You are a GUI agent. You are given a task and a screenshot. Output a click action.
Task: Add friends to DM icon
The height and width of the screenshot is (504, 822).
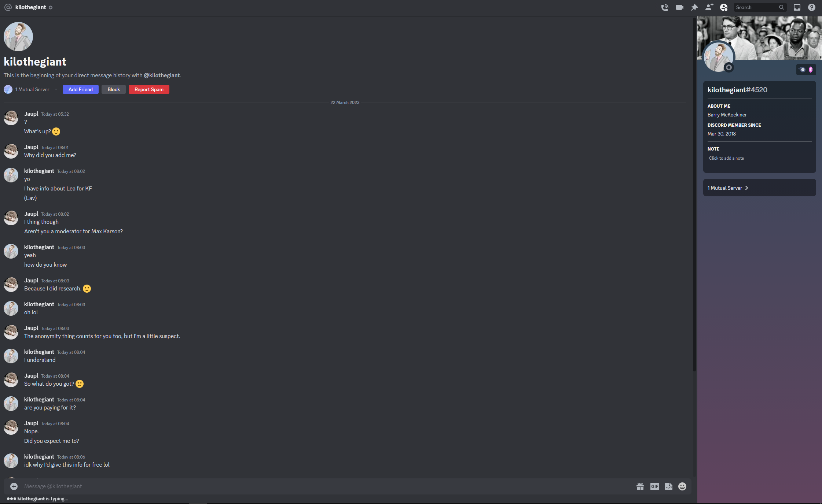709,7
